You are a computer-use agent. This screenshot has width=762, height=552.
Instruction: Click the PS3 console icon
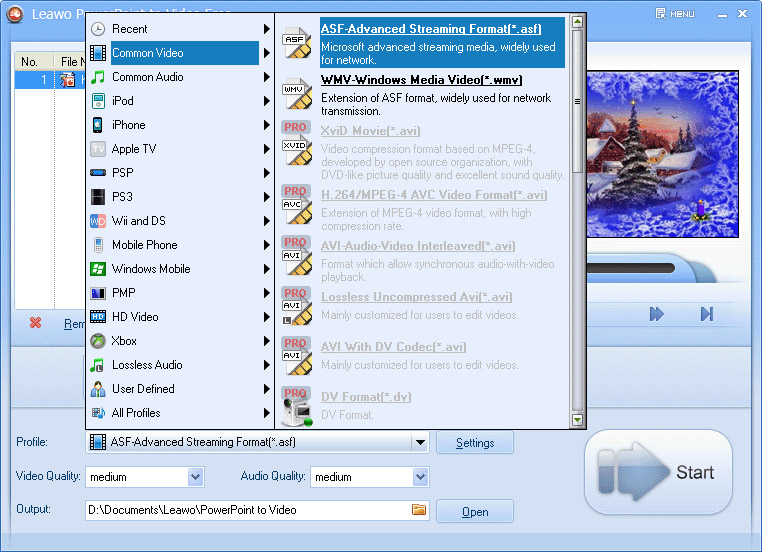(98, 197)
